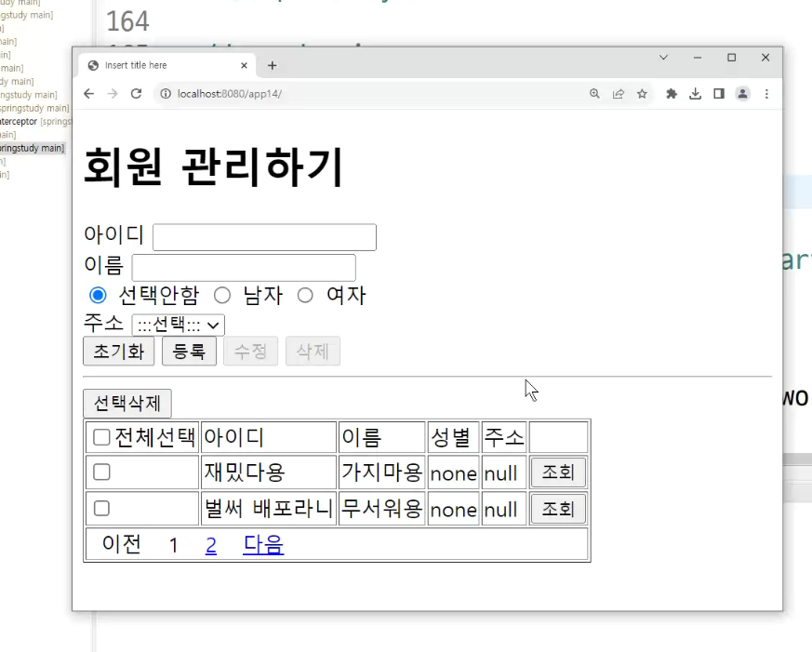Select 'ringstudy main]' item in IDE sidebar
Screen dimensions: 812x652
[x=33, y=148]
